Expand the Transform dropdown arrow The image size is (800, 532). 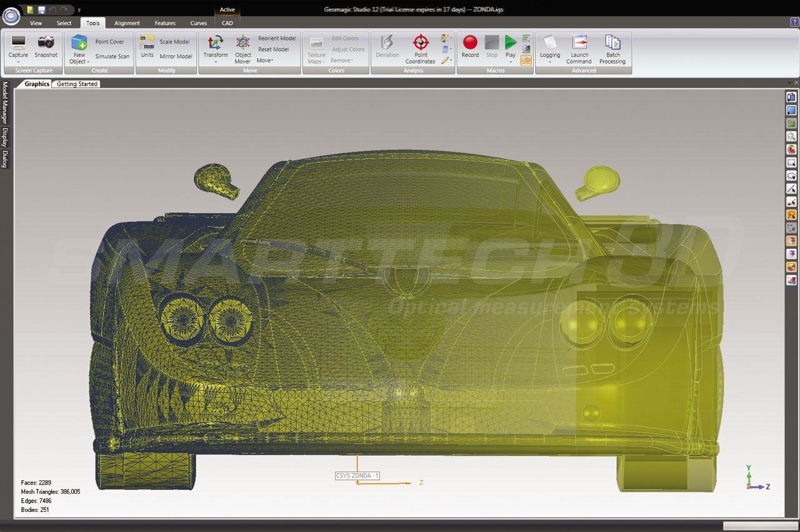pos(216,62)
